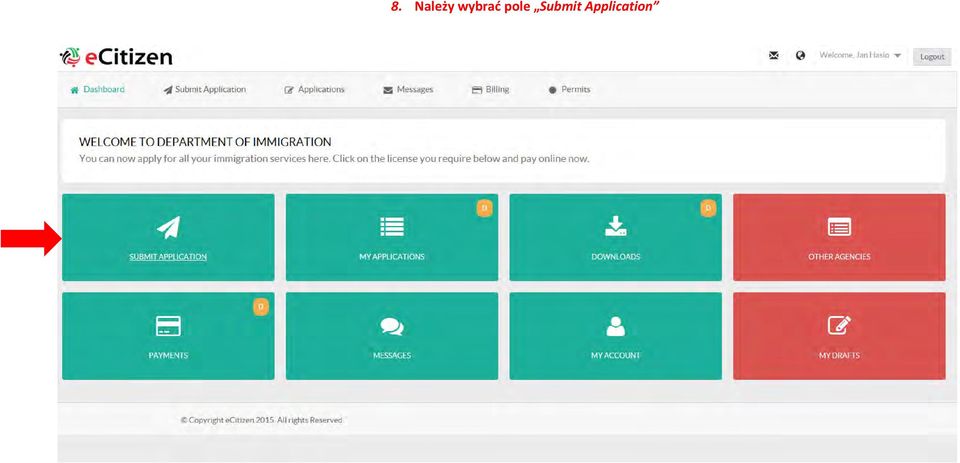Open the MY DRAFTS tile label
The width and height of the screenshot is (960, 463).
click(x=839, y=355)
